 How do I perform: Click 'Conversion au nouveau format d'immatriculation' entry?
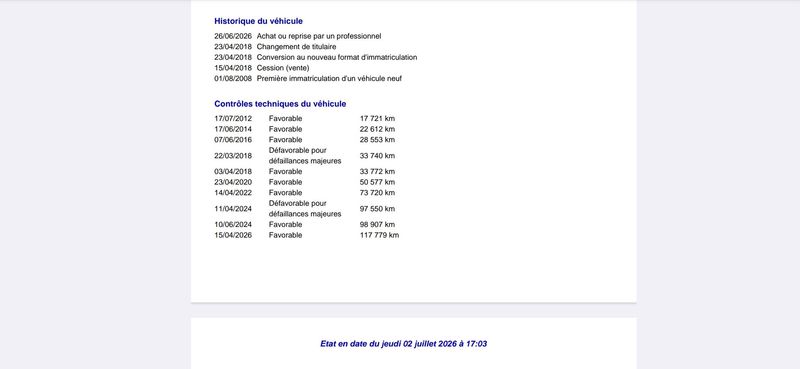pos(337,58)
